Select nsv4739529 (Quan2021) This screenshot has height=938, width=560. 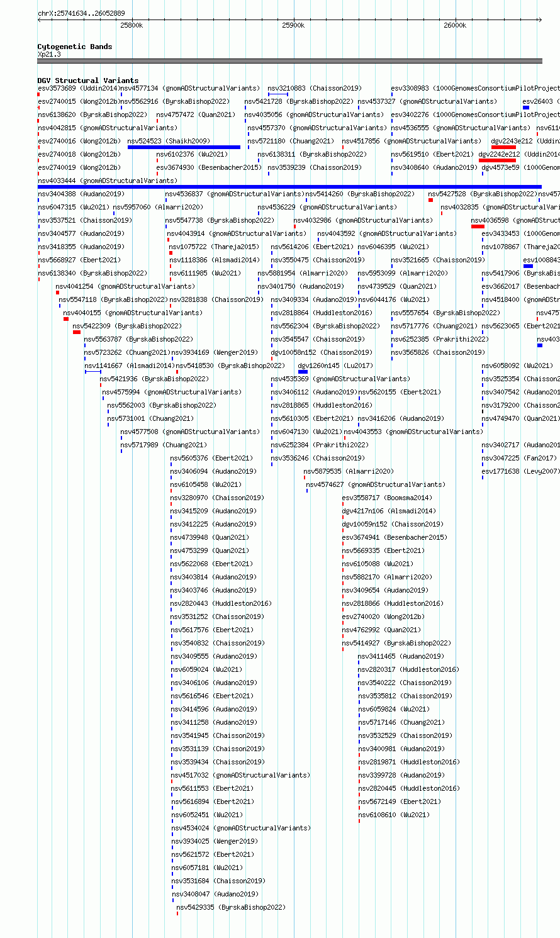click(x=397, y=286)
